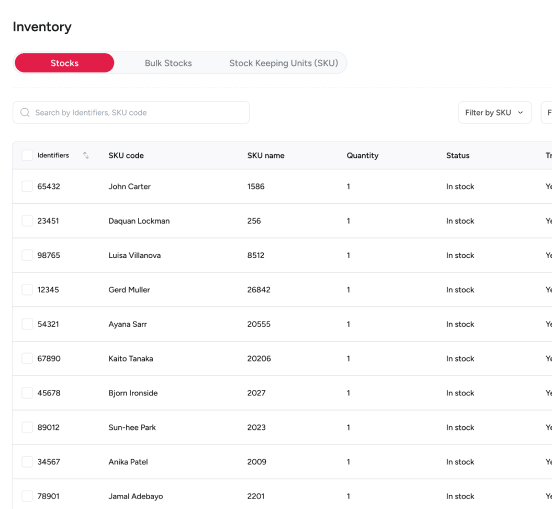This screenshot has width=552, height=509.
Task: Click the SKU name column header
Action: pos(266,155)
